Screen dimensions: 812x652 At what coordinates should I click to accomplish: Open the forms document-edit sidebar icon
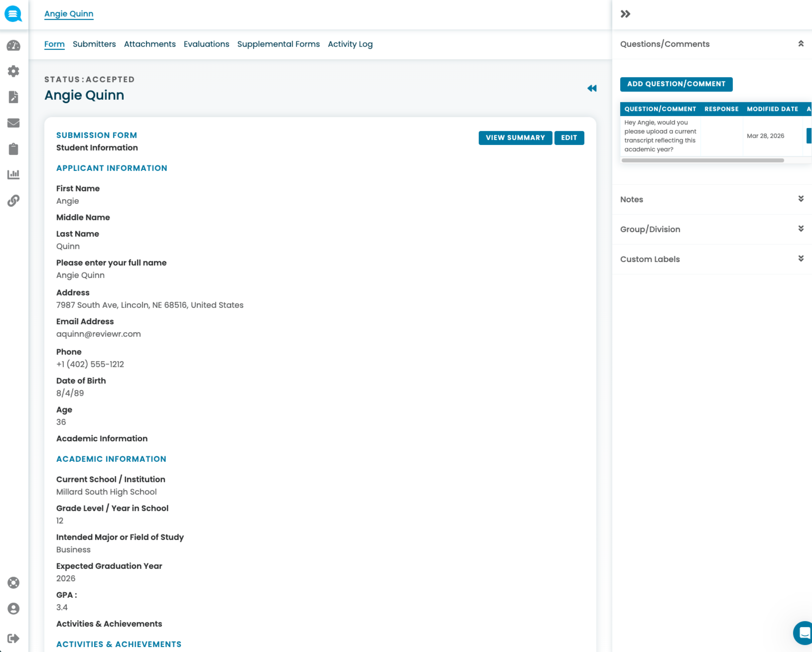point(14,97)
